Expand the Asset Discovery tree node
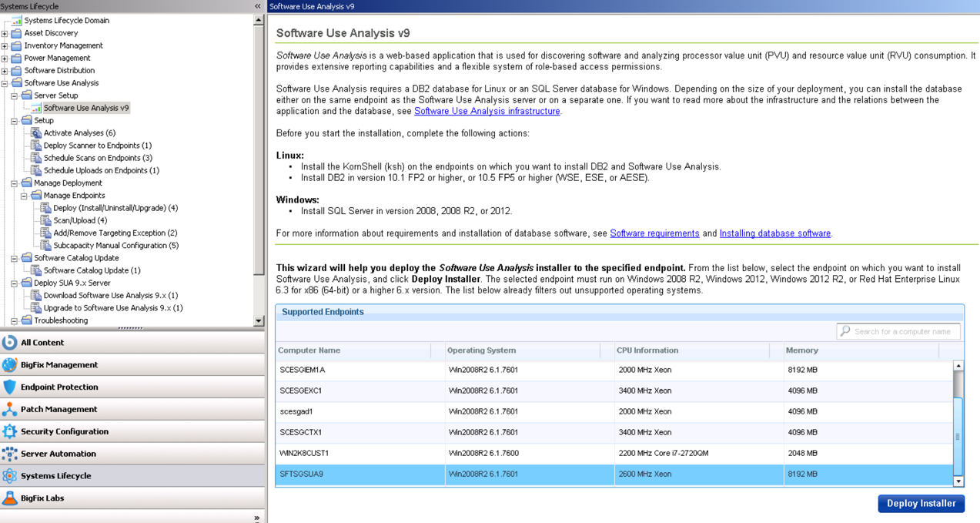The image size is (980, 523). (5, 34)
